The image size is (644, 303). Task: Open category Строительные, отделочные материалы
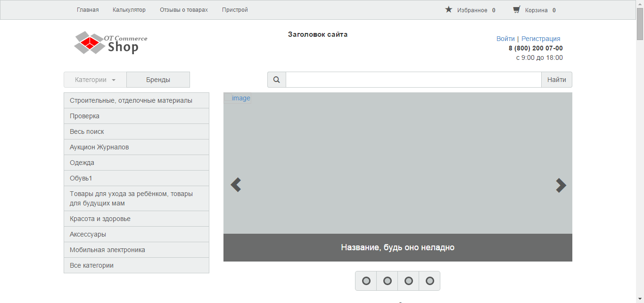pyautogui.click(x=136, y=100)
